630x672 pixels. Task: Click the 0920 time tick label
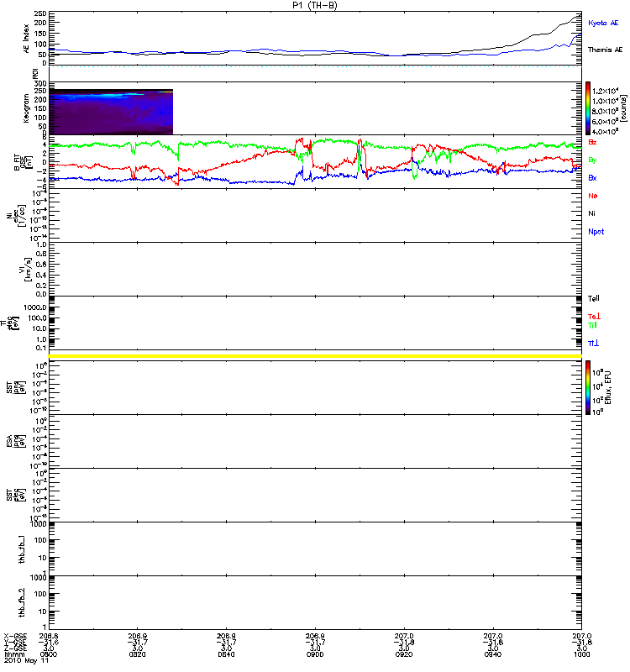[x=404, y=654]
